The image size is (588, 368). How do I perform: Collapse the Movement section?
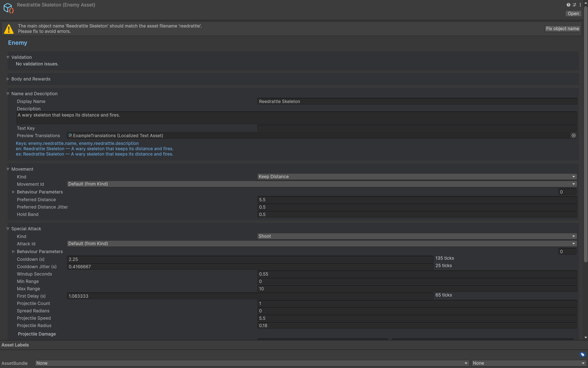click(x=8, y=169)
